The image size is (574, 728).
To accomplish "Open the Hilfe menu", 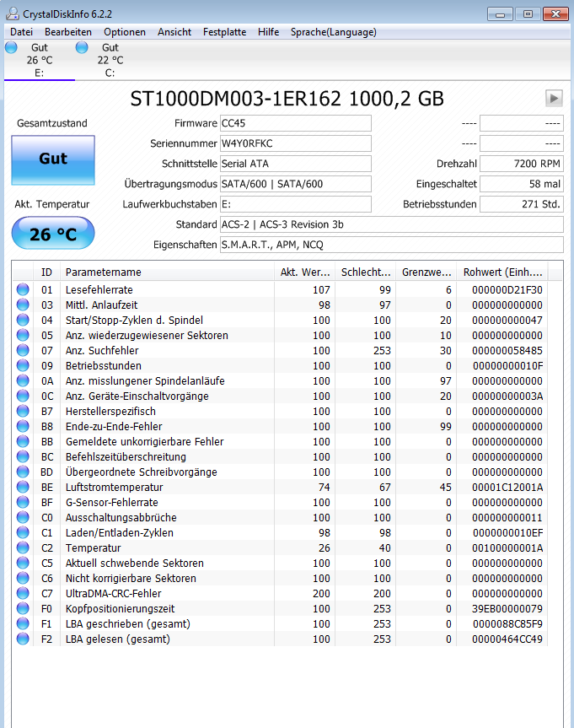I will [x=269, y=32].
